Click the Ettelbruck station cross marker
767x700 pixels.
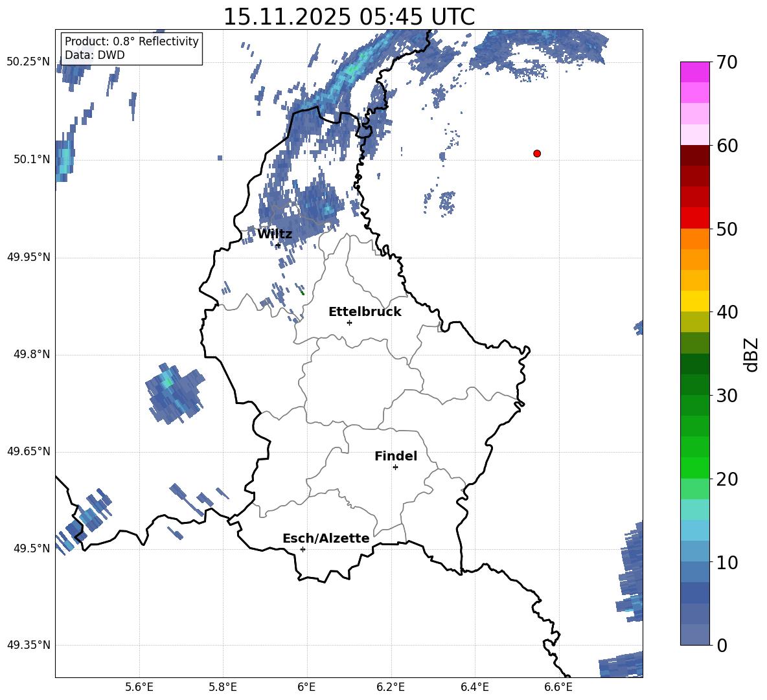(x=349, y=322)
